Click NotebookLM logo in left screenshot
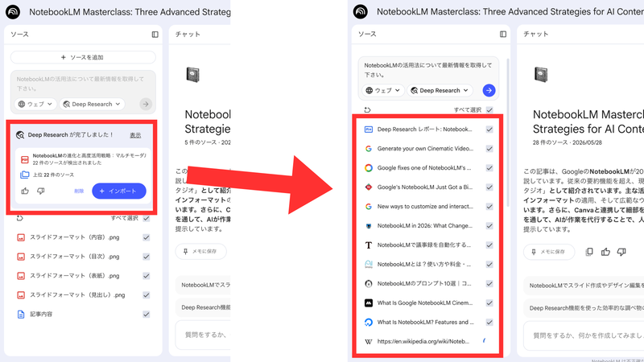Image resolution: width=644 pixels, height=362 pixels. pos(13,12)
